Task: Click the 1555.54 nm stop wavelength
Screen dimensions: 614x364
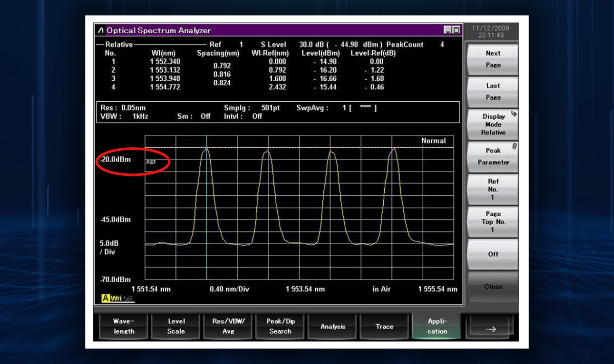Action: click(437, 289)
